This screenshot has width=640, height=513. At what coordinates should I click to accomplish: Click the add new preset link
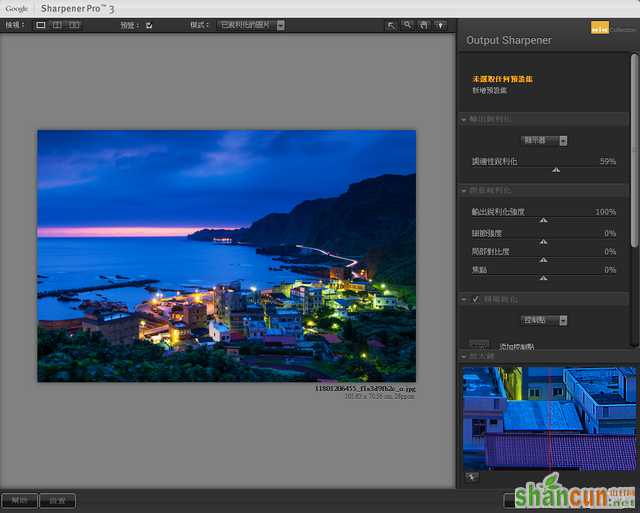coord(489,91)
